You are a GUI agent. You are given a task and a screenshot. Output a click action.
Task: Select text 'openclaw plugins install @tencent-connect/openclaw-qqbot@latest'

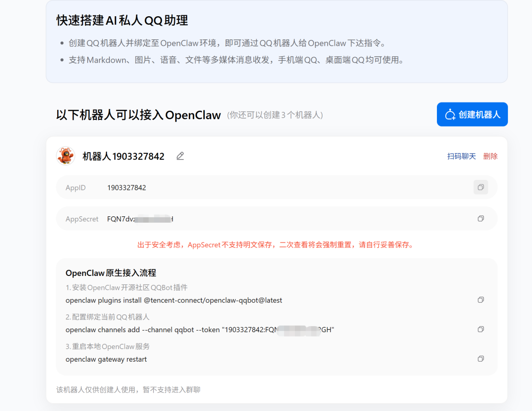click(174, 300)
